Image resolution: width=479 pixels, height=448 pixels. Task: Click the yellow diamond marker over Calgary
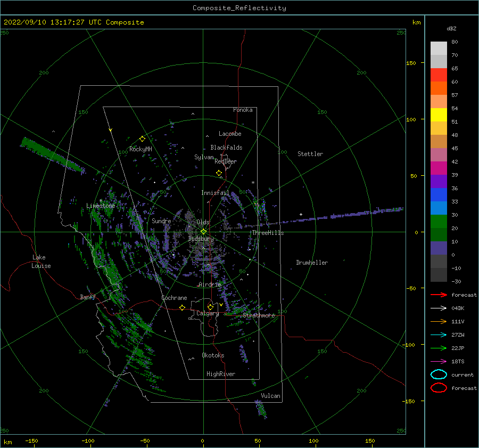210,307
